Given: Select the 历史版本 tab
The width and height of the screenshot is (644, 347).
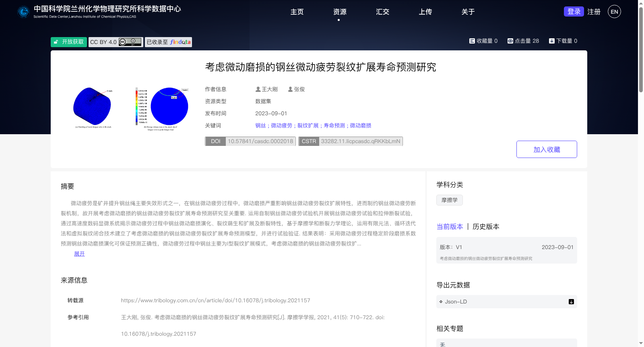Looking at the screenshot, I should click(x=486, y=227).
